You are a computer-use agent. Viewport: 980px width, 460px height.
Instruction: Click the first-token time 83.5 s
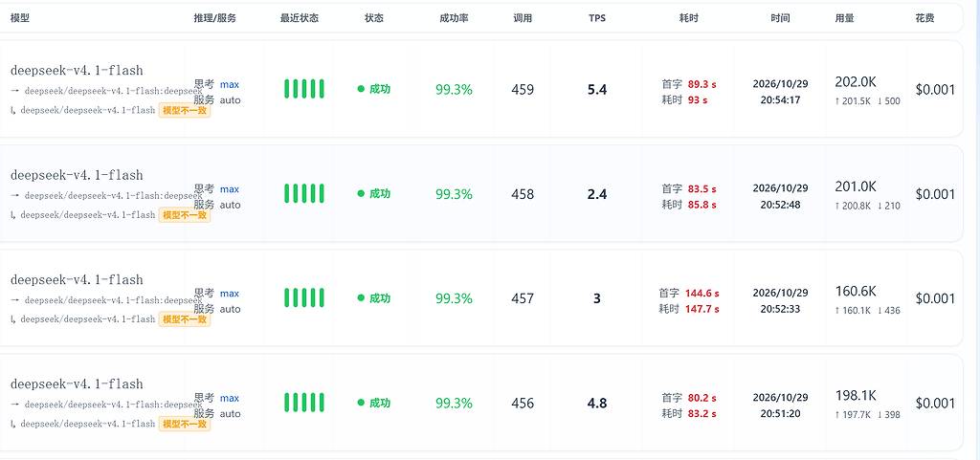[702, 189]
